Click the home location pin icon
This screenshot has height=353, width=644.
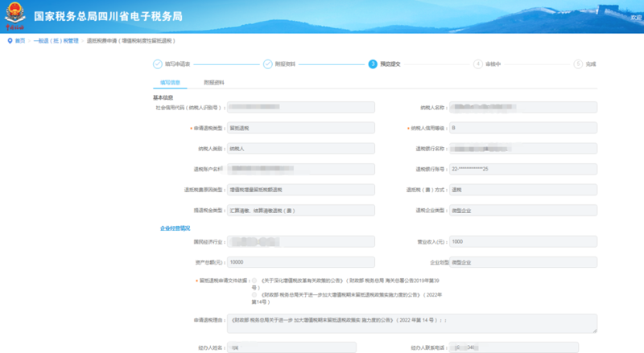(10, 39)
